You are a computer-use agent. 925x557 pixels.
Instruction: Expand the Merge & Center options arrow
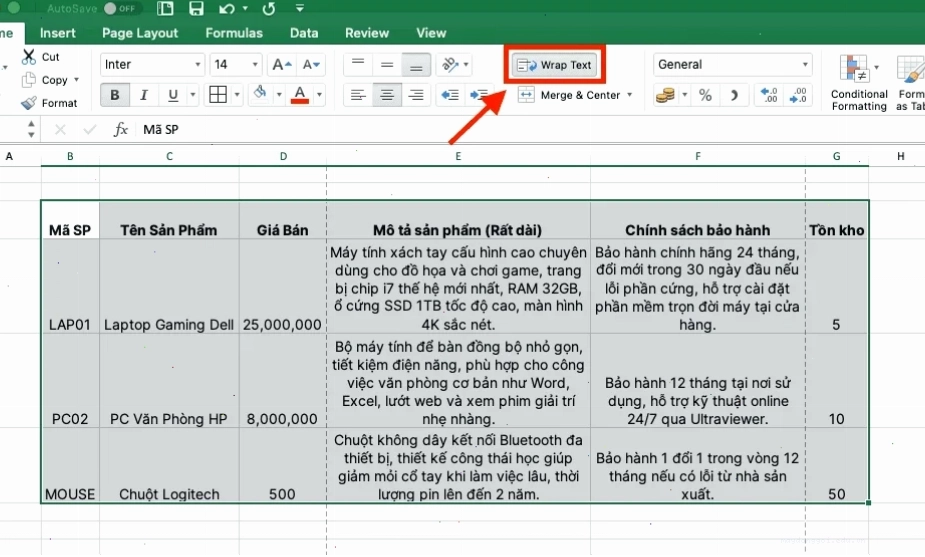629,95
